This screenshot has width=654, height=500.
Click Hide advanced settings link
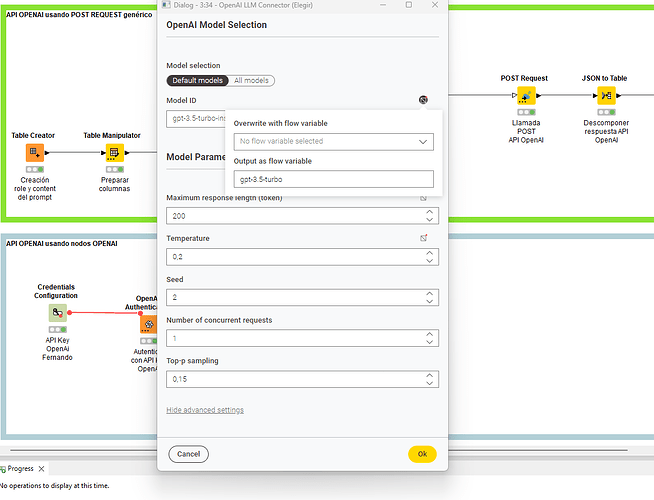coord(205,410)
